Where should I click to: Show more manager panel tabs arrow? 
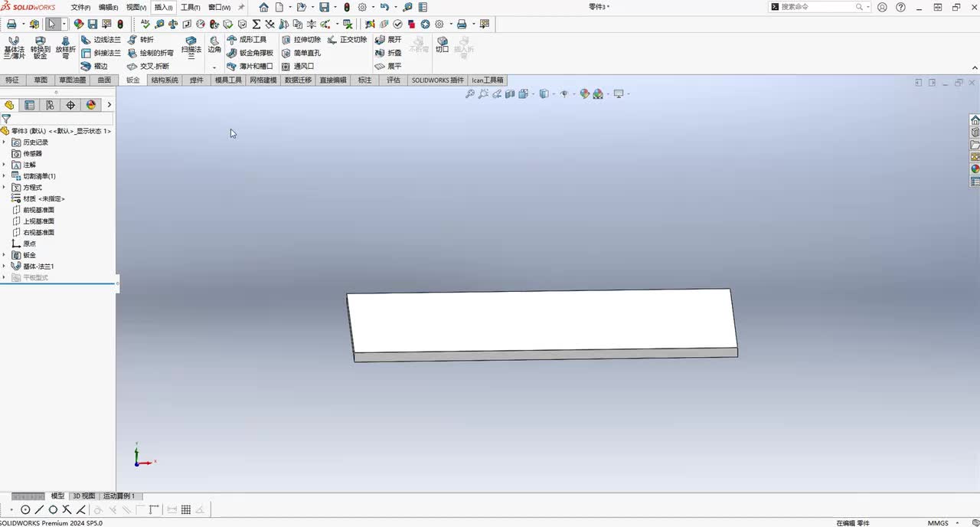(x=109, y=105)
